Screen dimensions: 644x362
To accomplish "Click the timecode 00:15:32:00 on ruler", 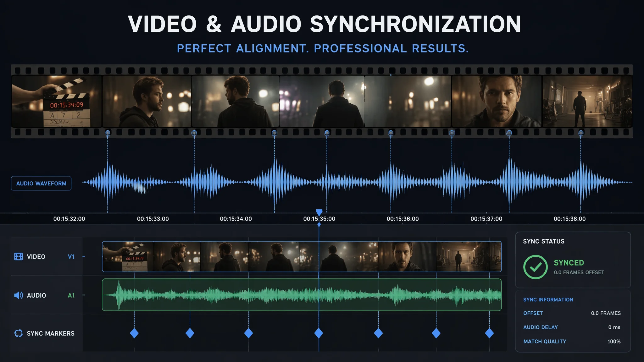I will 69,219.
